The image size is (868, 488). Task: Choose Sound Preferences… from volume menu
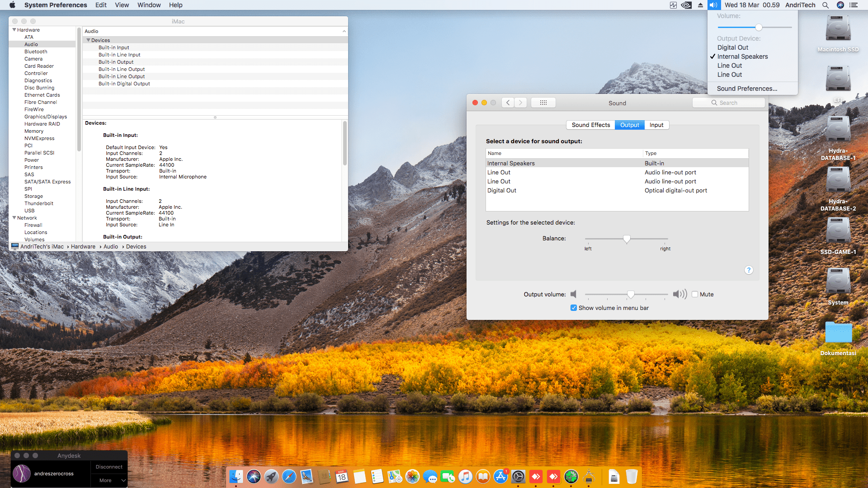(747, 89)
